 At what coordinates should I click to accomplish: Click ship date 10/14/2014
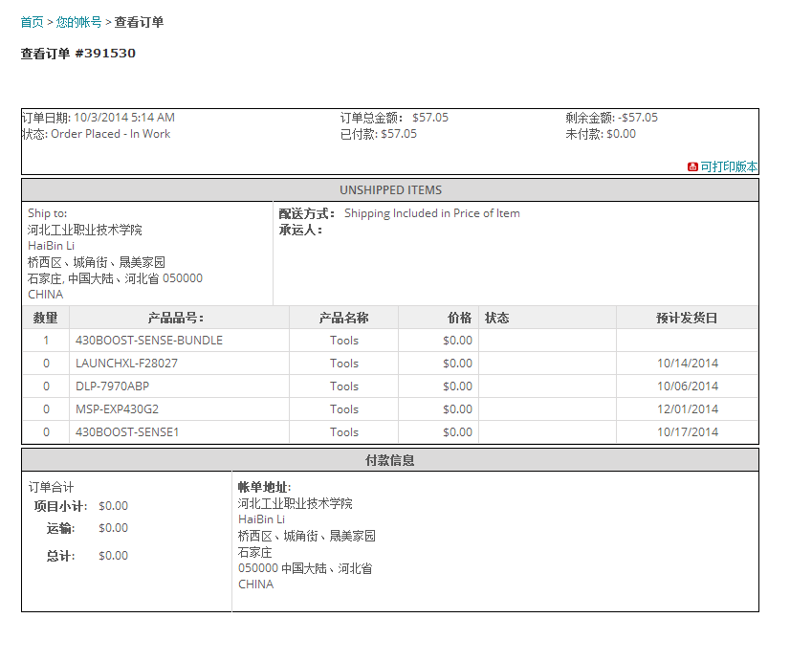click(x=688, y=364)
